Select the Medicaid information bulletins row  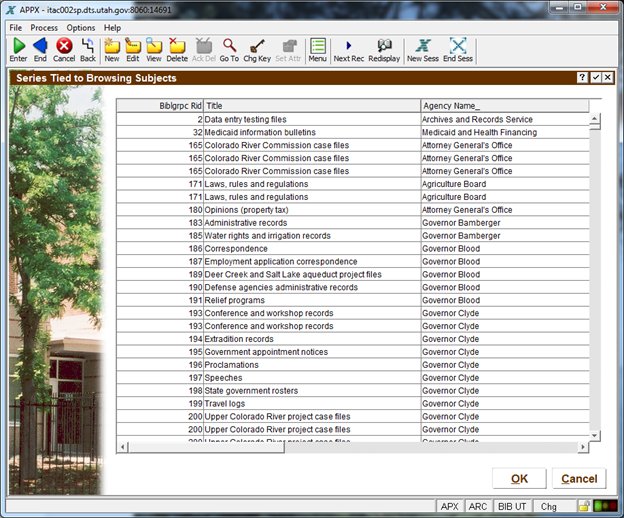point(353,132)
